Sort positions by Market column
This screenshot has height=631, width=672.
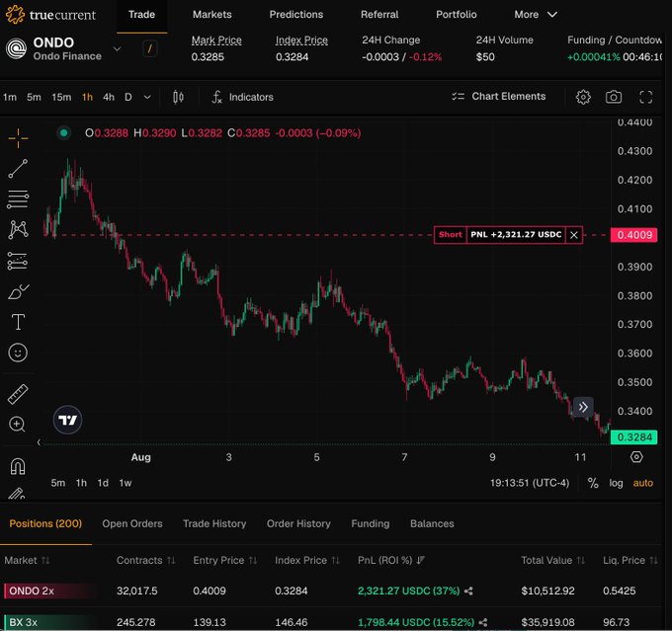(27, 560)
